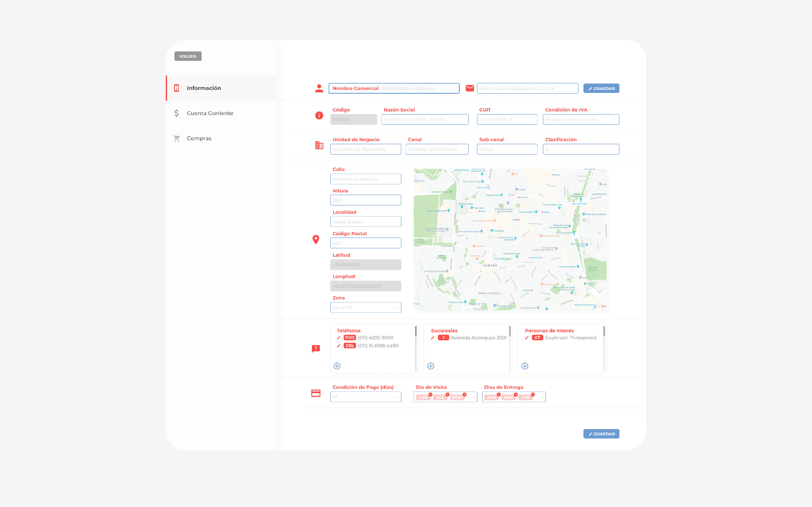The height and width of the screenshot is (507, 812).
Task: Edit Guybrush Threepwod contact pencil
Action: pyautogui.click(x=527, y=338)
